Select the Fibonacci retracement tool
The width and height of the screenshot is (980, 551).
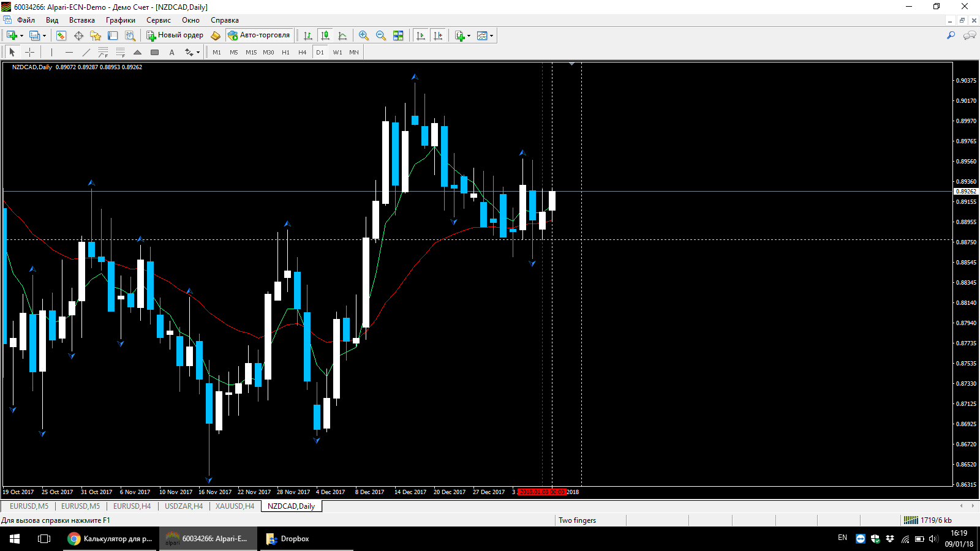point(121,53)
